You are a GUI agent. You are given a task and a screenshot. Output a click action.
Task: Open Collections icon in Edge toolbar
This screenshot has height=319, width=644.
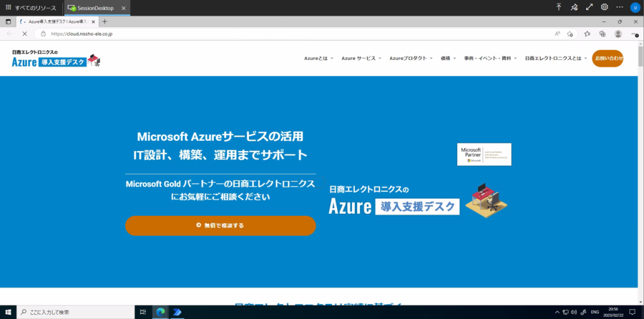(x=602, y=34)
